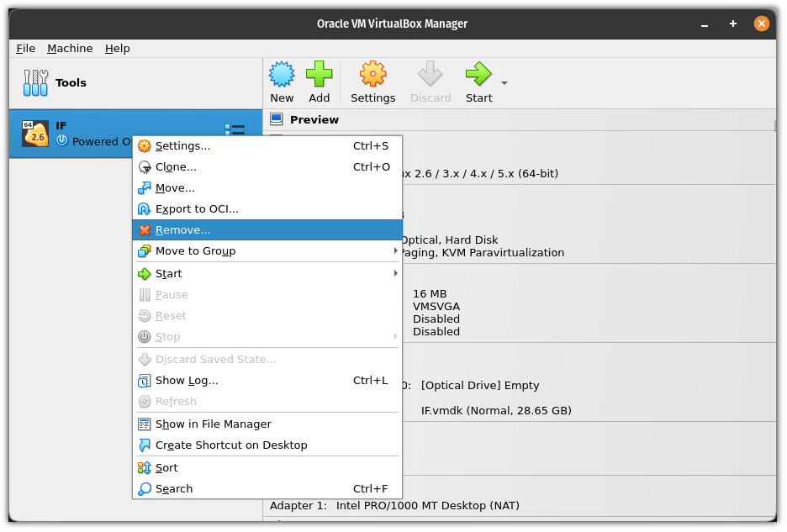Select Create Shortcut on Desktop
The image size is (787, 532).
(231, 445)
